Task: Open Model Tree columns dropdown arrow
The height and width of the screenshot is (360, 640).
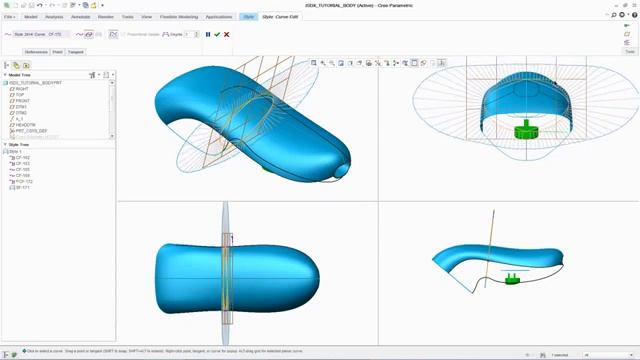Action: click(x=113, y=75)
